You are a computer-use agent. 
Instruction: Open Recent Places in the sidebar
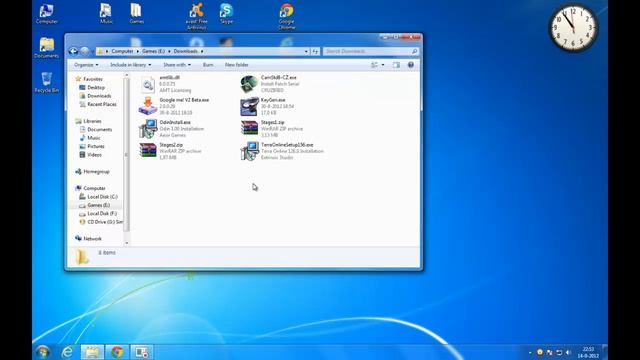pyautogui.click(x=102, y=104)
